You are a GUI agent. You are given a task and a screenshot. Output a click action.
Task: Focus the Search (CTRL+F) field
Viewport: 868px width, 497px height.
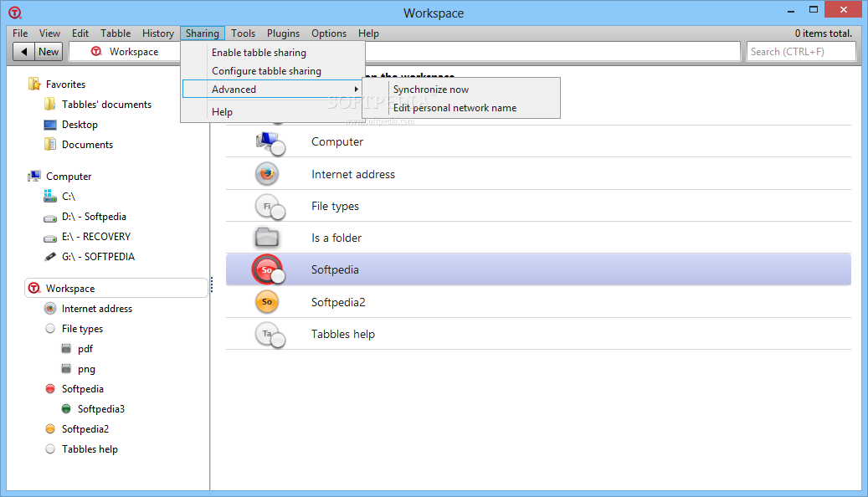click(x=801, y=52)
